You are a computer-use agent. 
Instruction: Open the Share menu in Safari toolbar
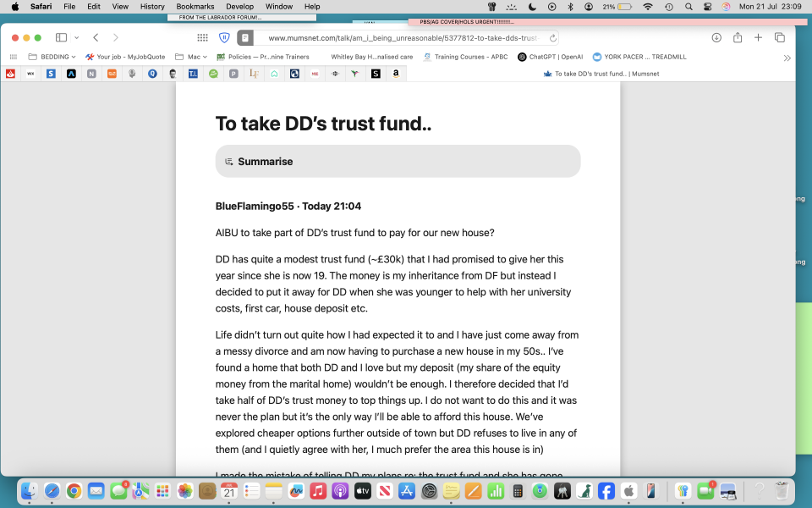point(738,38)
